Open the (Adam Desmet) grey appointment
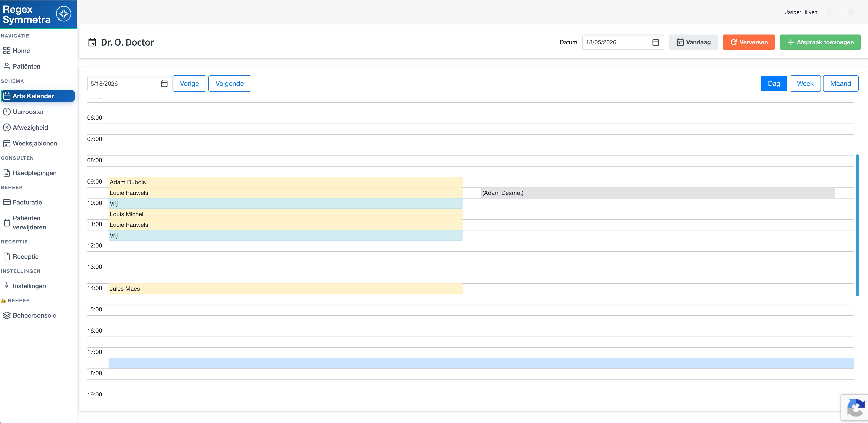Viewport: 868px width, 423px height. (658, 193)
